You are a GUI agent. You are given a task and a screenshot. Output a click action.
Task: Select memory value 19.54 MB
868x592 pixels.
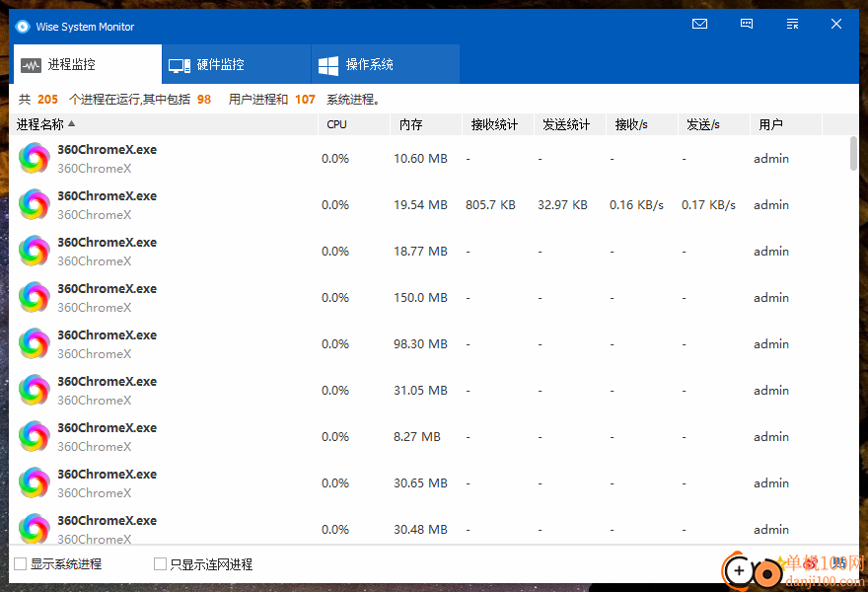pos(420,205)
